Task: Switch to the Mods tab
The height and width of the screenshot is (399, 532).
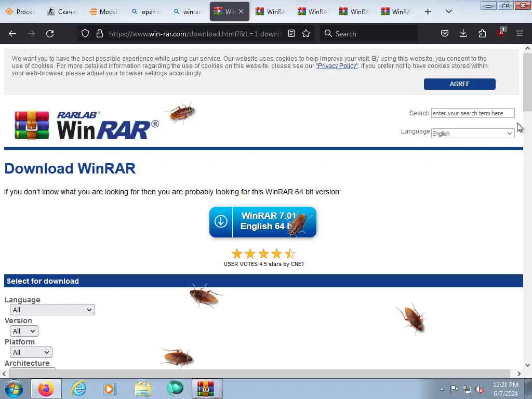Action: 103,11
